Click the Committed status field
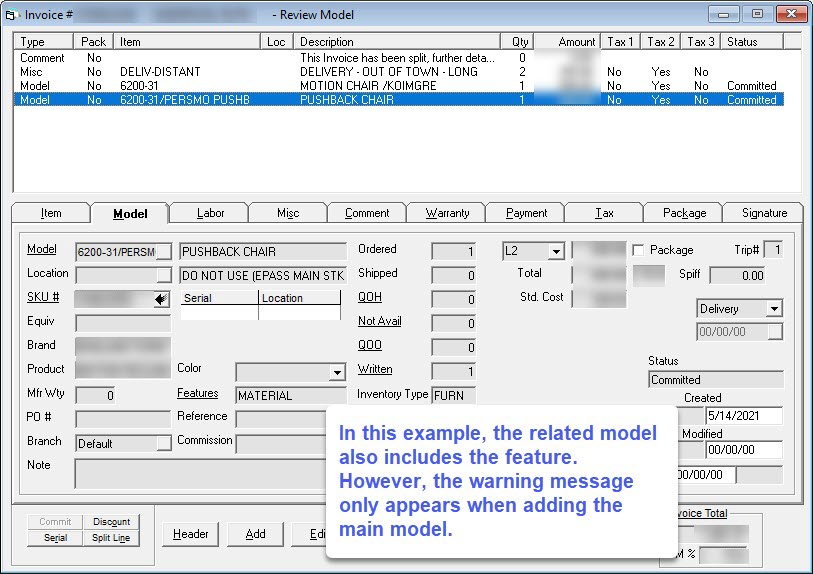This screenshot has height=574, width=813. (x=716, y=380)
